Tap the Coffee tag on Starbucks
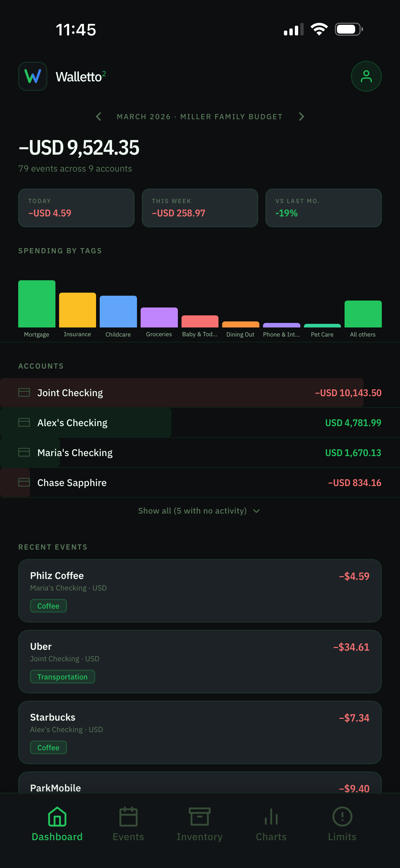The height and width of the screenshot is (868, 400). click(x=48, y=747)
